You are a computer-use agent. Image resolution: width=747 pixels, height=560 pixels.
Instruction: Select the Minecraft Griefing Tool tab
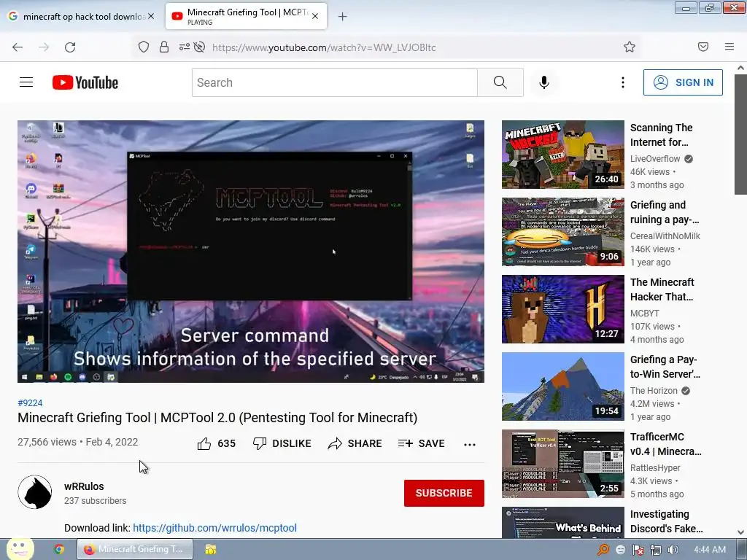pos(246,16)
